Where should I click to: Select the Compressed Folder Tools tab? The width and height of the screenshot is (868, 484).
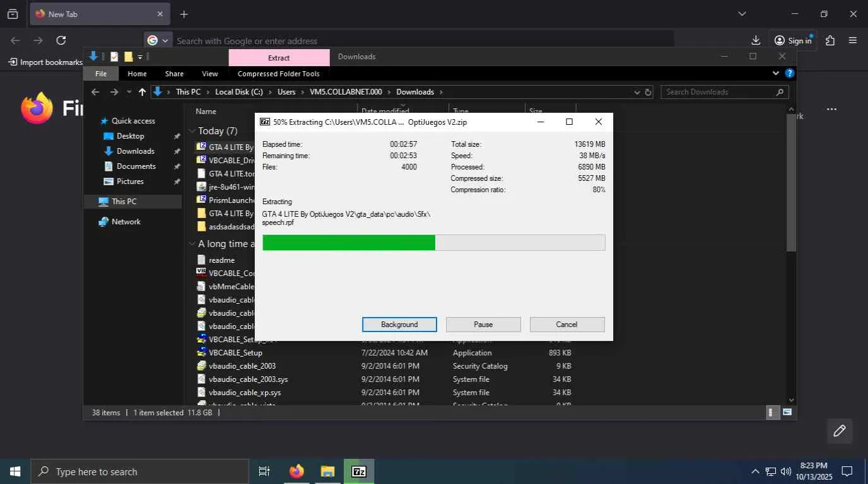point(279,74)
